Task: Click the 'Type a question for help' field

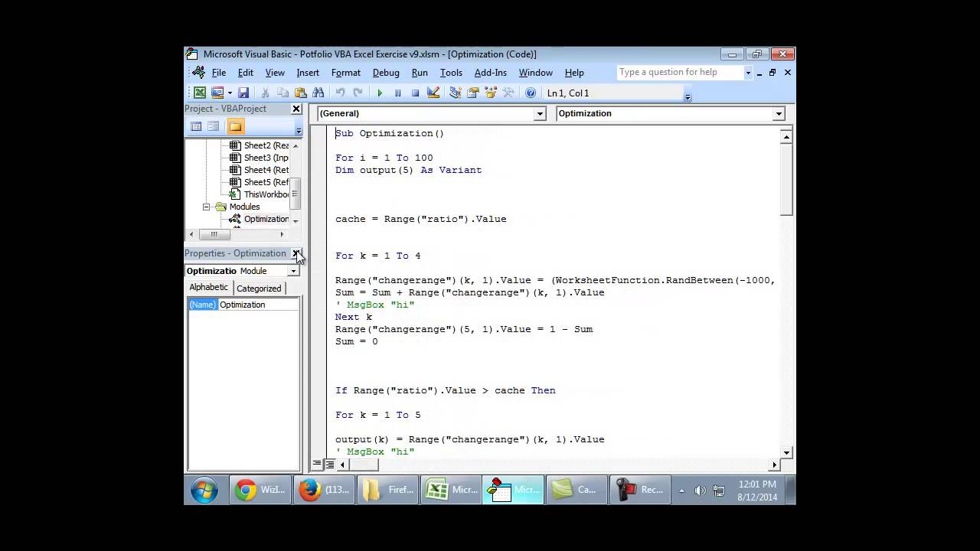Action: 680,72
